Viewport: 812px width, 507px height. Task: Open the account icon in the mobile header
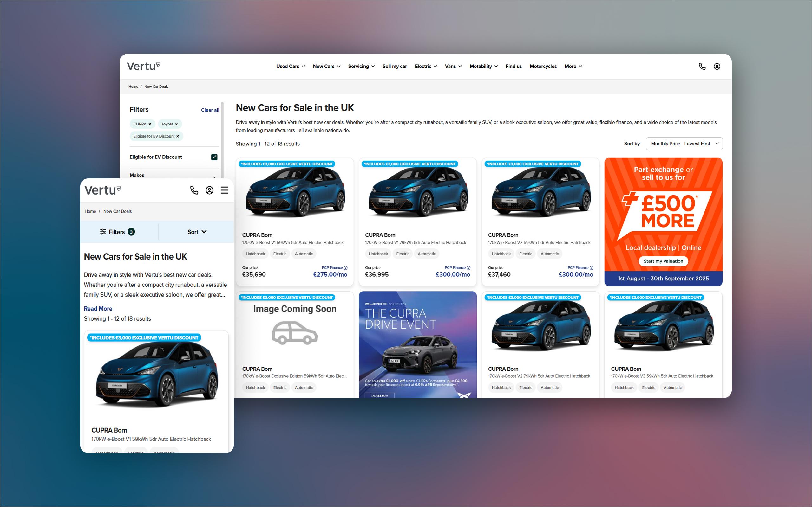coord(209,190)
